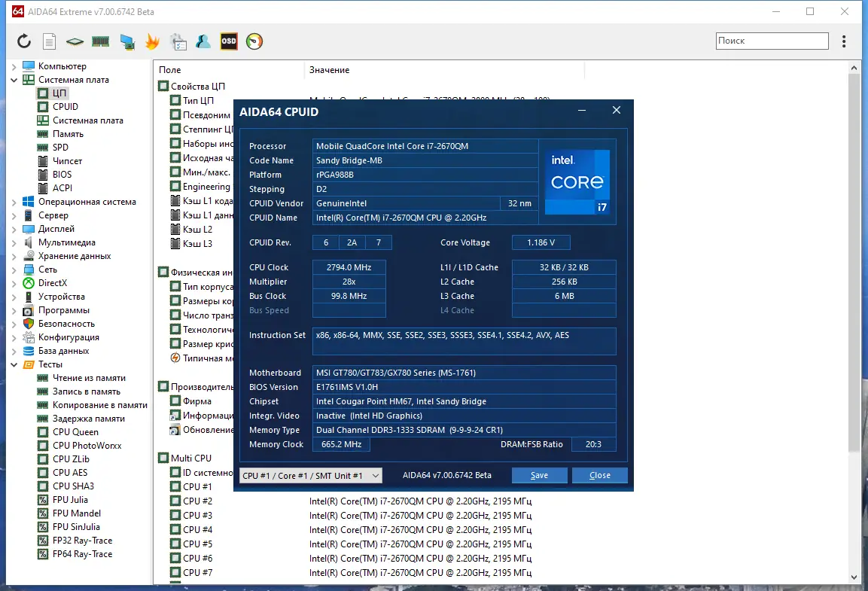Click the search field Поиск
Viewport: 868px width, 591px height.
(772, 41)
